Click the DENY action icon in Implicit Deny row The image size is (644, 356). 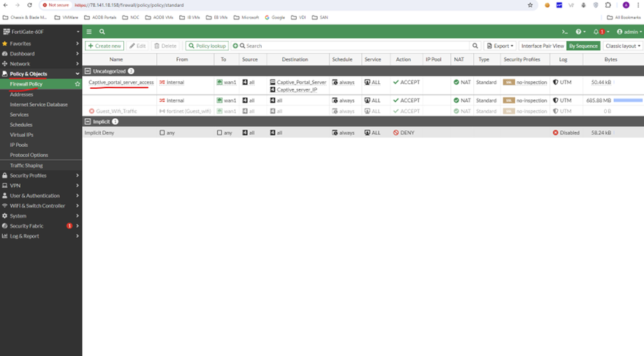pyautogui.click(x=396, y=133)
